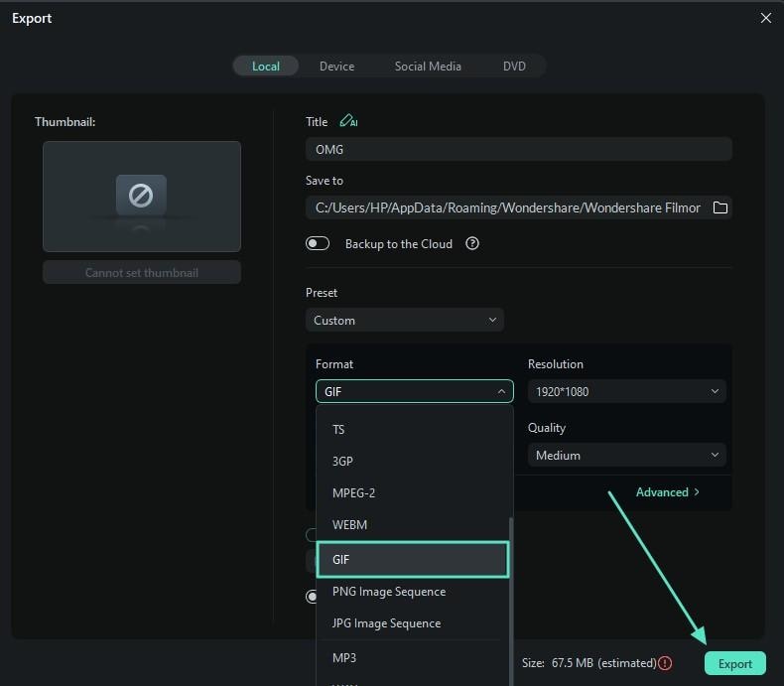Screen dimensions: 784x686
Task: Click the red size warning icon
Action: click(x=665, y=663)
